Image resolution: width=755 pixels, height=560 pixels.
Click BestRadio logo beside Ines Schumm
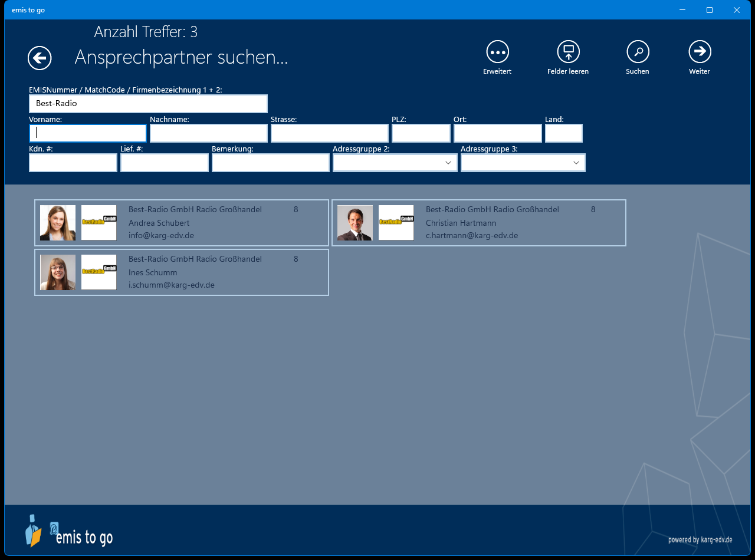click(99, 272)
